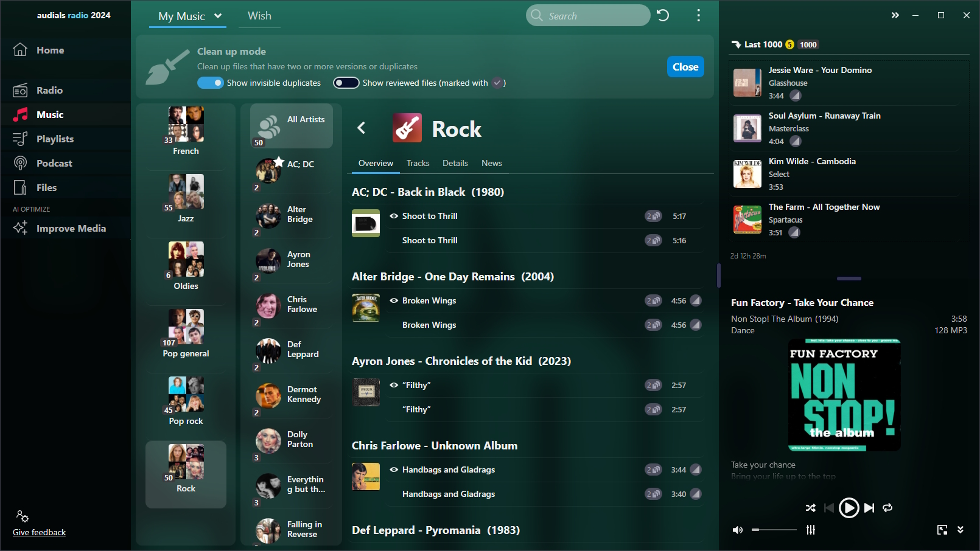The height and width of the screenshot is (551, 980).
Task: Open the Details tab
Action: tap(455, 163)
